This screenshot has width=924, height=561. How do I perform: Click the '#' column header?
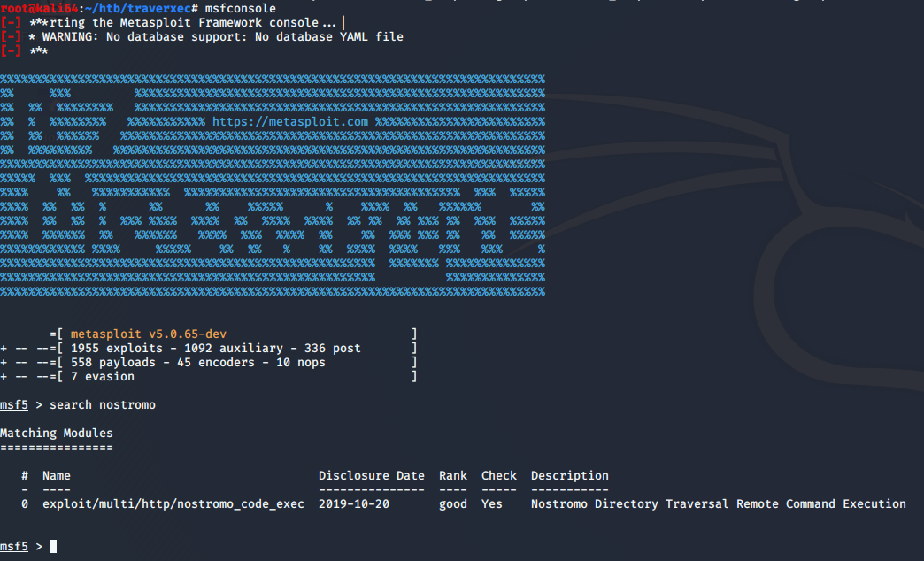[25, 475]
